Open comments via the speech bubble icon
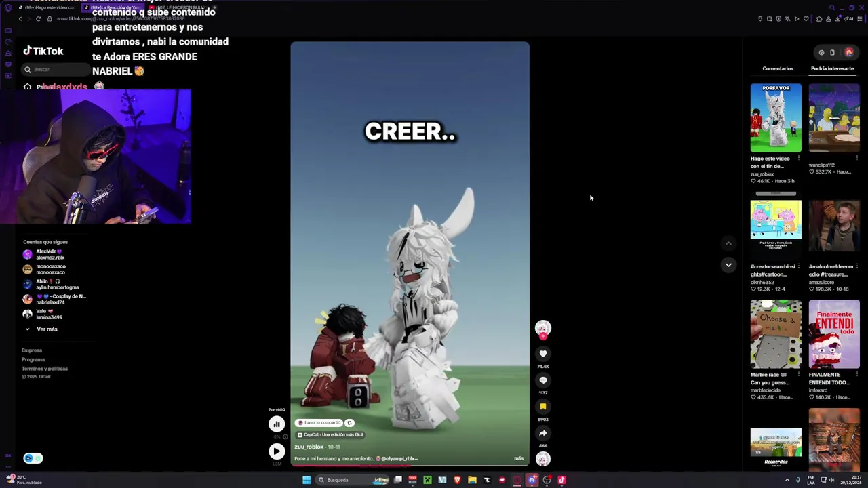The width and height of the screenshot is (868, 488). click(542, 380)
